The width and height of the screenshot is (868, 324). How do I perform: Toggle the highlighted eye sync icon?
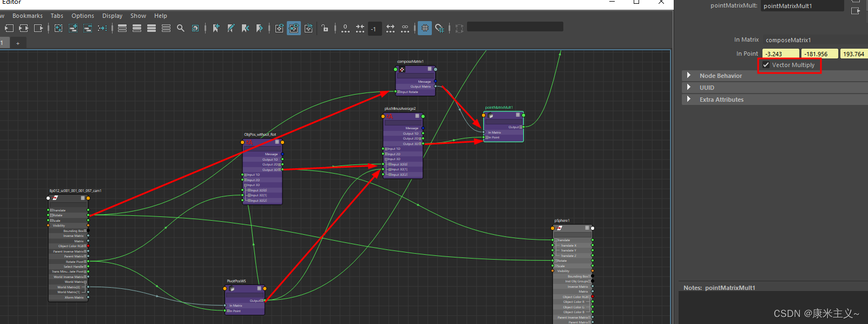tap(294, 28)
